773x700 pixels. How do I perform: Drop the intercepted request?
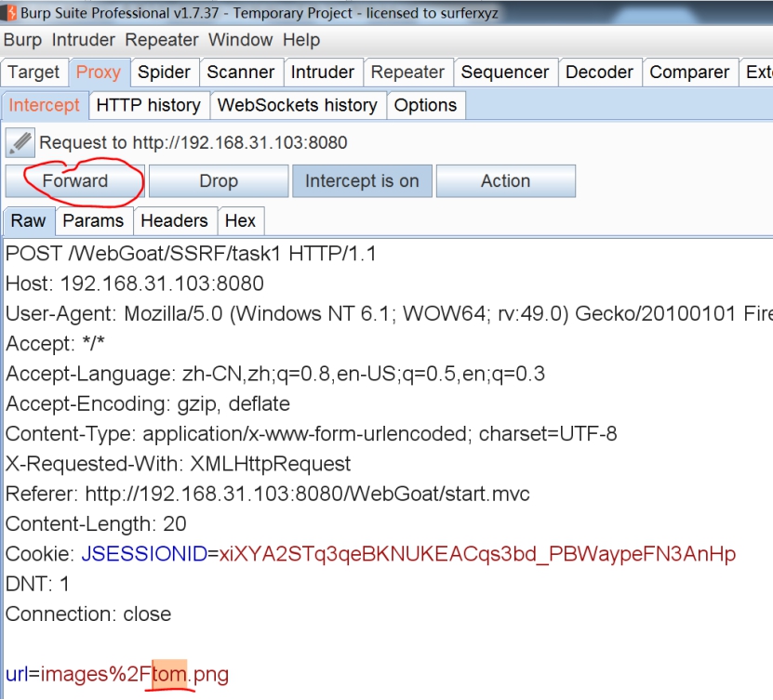[219, 181]
